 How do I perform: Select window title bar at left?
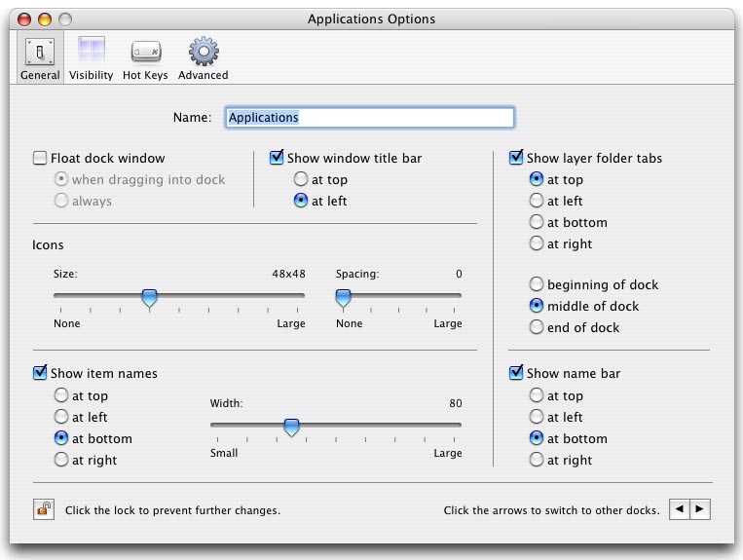click(301, 201)
